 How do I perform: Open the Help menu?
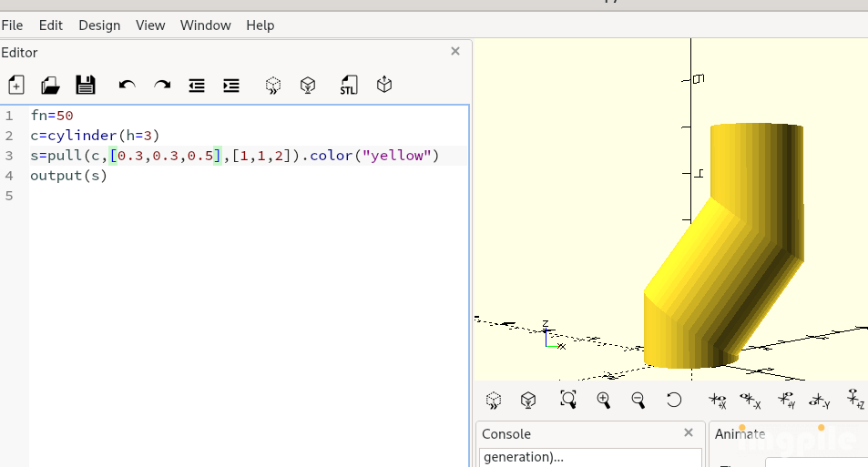(260, 25)
